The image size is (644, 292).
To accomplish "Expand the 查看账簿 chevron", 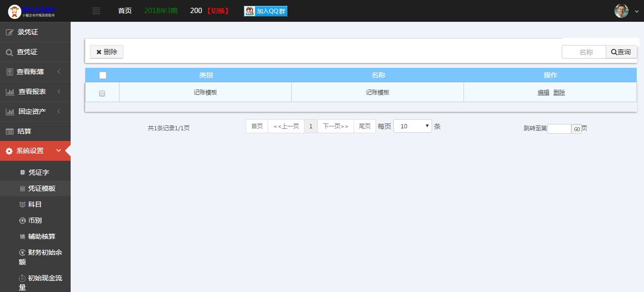I will click(59, 72).
